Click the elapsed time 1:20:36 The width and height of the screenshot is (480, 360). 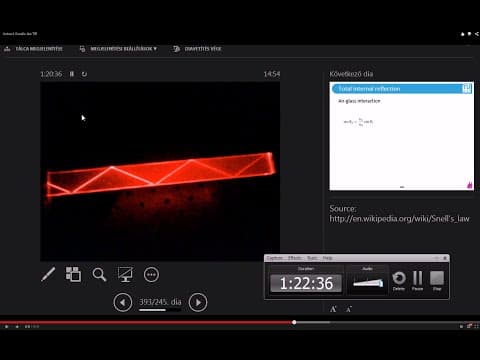(x=51, y=74)
